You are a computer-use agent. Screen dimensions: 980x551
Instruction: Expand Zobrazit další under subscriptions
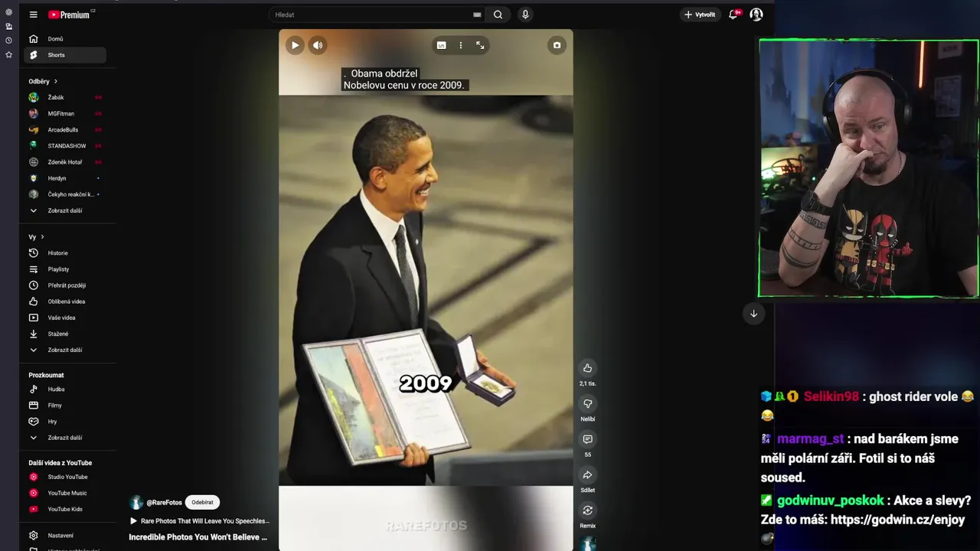coord(65,210)
